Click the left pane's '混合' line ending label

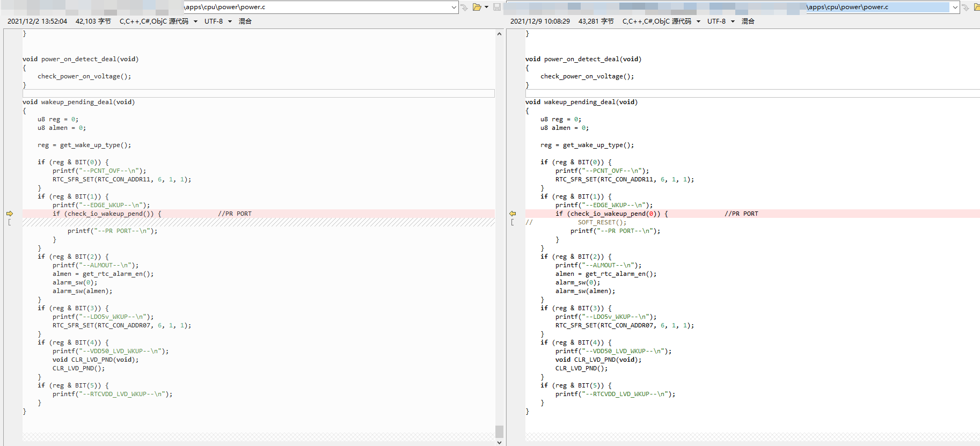(245, 21)
